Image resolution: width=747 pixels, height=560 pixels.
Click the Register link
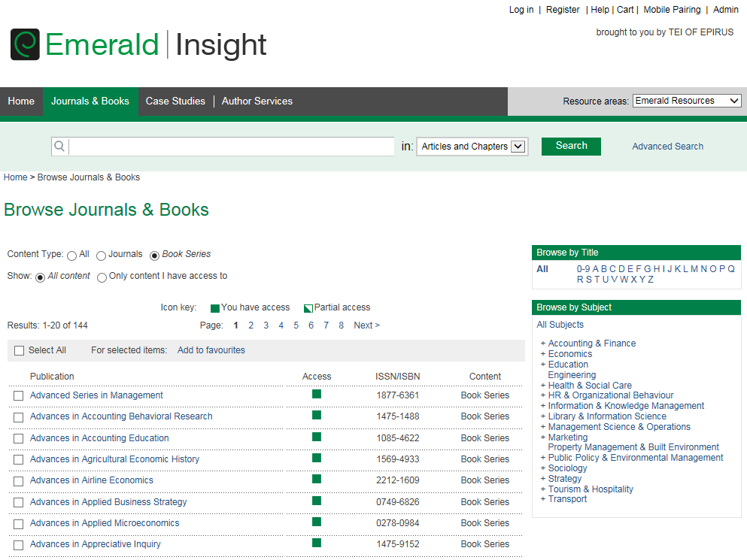click(563, 10)
